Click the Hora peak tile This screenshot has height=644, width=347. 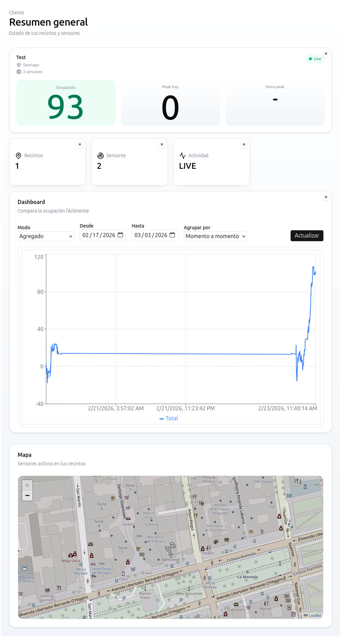[x=275, y=103]
